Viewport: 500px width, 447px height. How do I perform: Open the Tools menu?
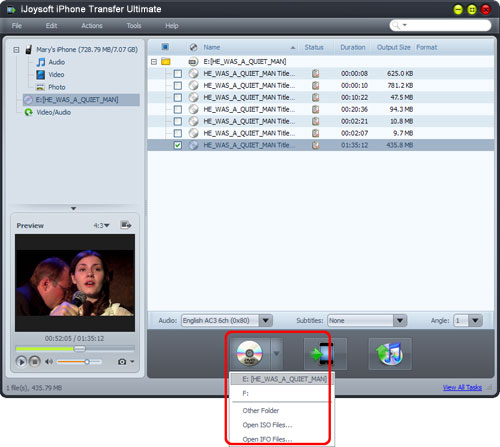tap(134, 26)
